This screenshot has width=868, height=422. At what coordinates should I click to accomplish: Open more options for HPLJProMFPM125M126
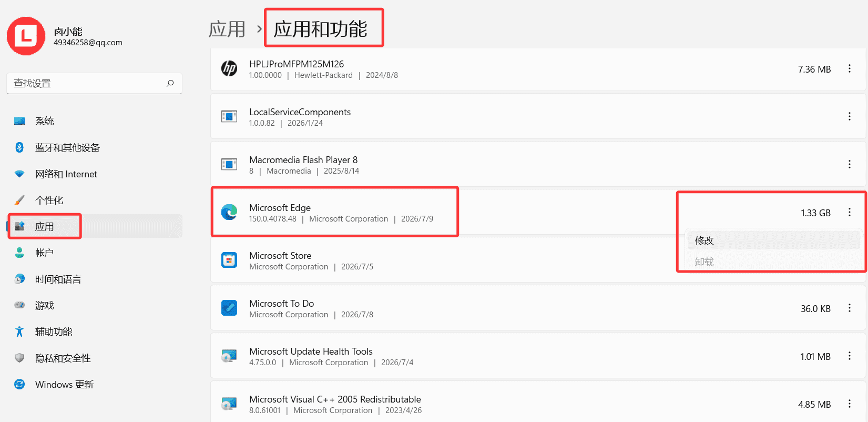[849, 68]
